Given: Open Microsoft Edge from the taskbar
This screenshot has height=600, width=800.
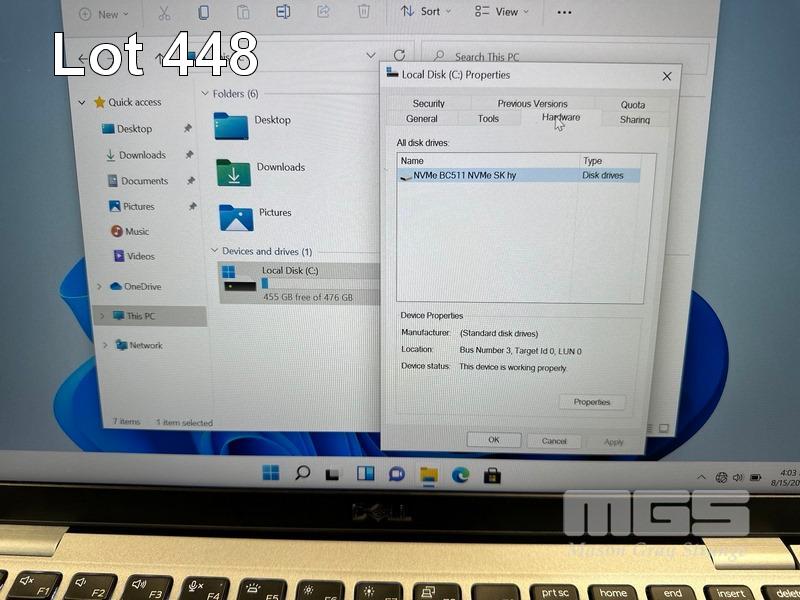Looking at the screenshot, I should coord(460,474).
